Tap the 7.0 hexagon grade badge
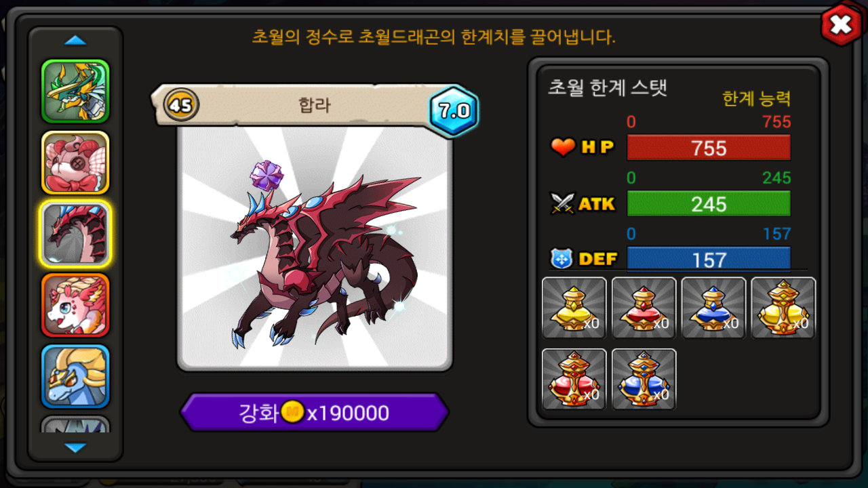 click(454, 110)
